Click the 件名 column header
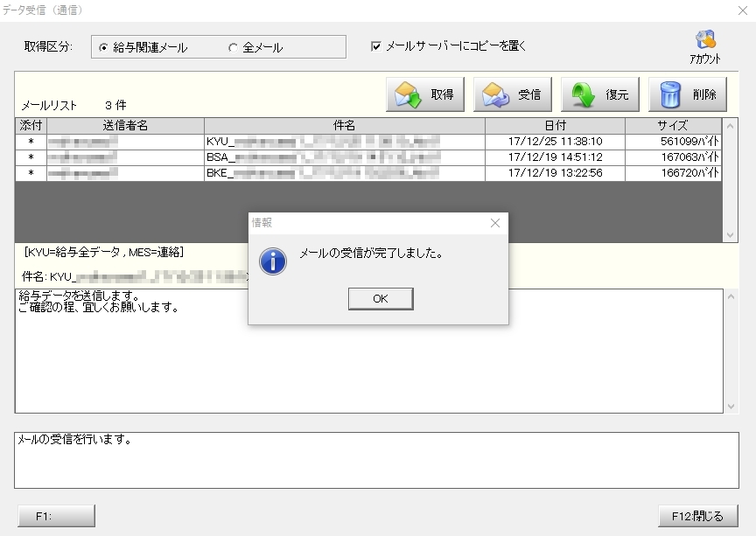The image size is (756, 536). pos(344,126)
